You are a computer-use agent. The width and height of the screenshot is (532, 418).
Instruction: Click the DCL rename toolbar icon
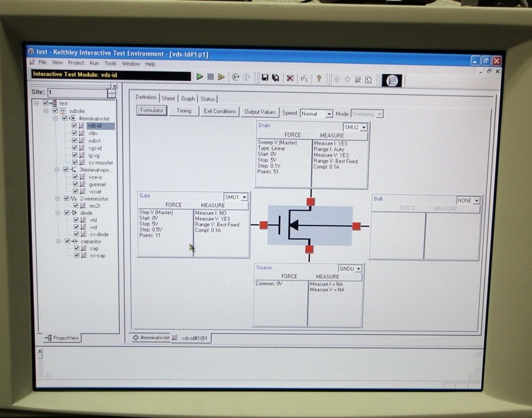click(304, 78)
